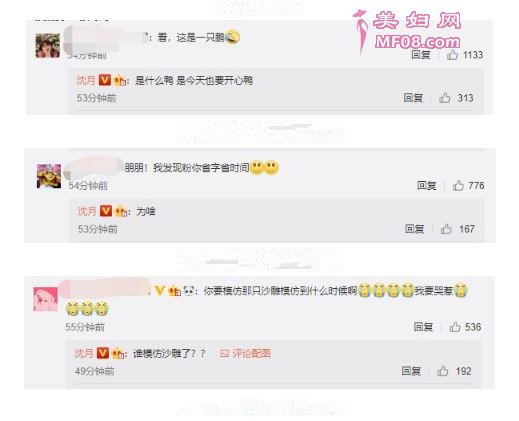Reply to 沈月's 为啥 comment
Image resolution: width=519 pixels, height=421 pixels.
tap(415, 229)
